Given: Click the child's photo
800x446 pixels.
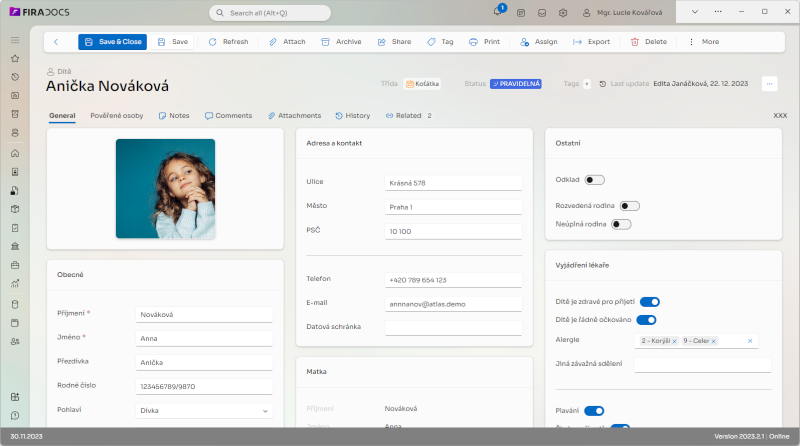Looking at the screenshot, I should pos(165,189).
